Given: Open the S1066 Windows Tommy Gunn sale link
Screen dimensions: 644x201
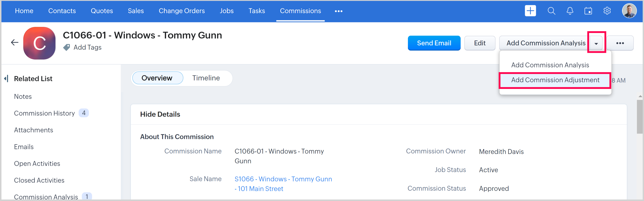Looking at the screenshot, I should tap(283, 179).
